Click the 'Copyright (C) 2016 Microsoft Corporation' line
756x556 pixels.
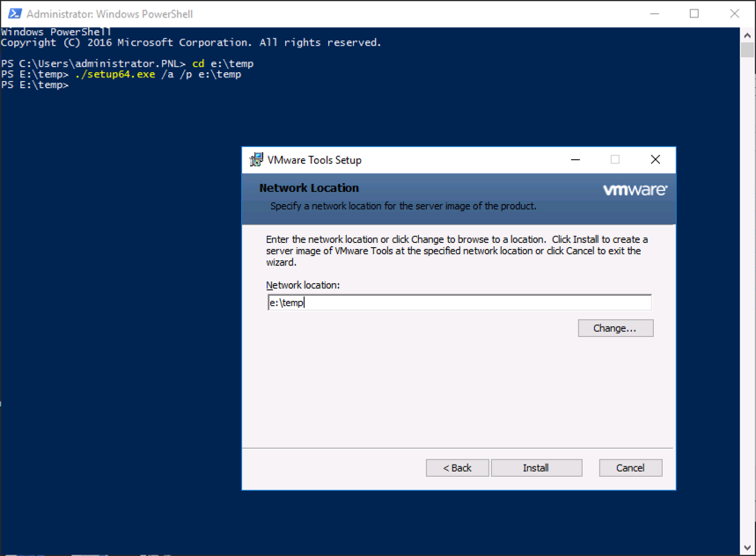(191, 42)
